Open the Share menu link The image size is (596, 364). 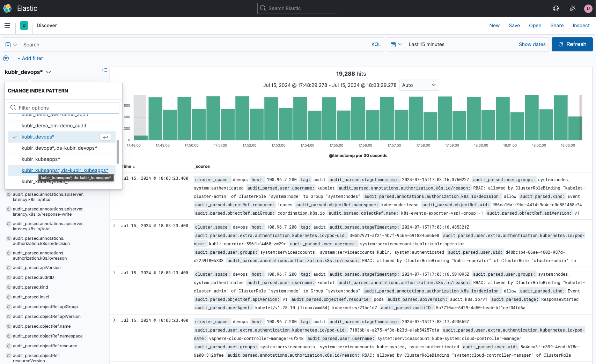click(557, 25)
